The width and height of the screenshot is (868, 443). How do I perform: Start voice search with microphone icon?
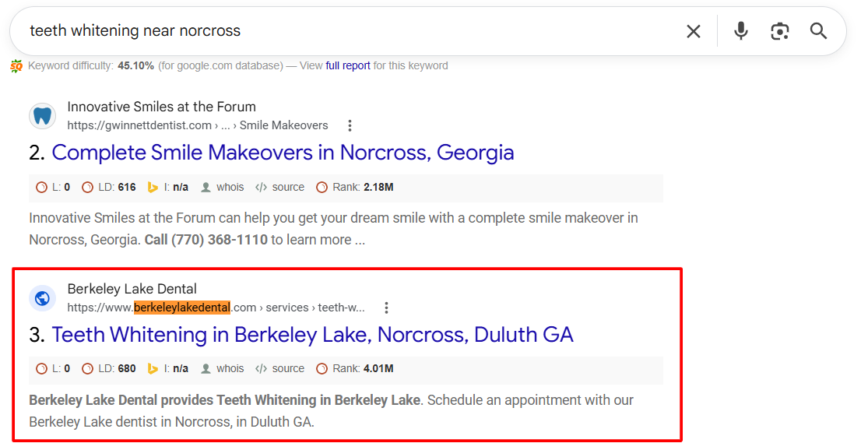point(740,31)
